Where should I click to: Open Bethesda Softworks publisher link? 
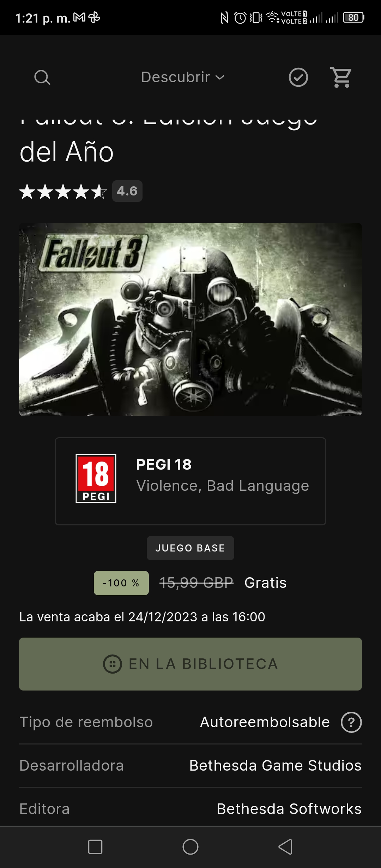click(289, 809)
